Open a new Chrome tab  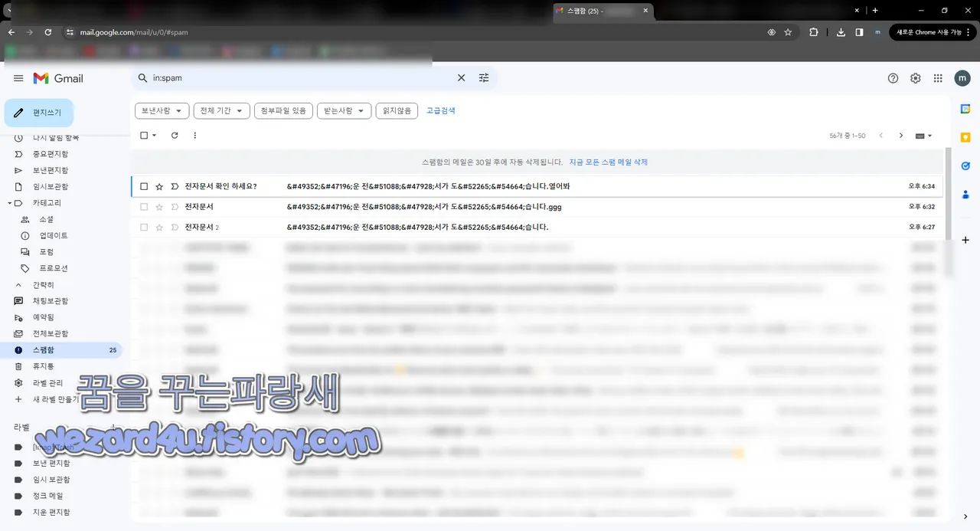(875, 11)
